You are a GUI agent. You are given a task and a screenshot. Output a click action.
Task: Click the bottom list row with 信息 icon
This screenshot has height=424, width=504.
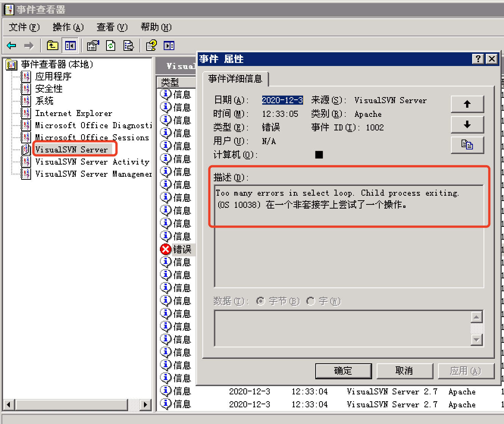(x=330, y=405)
